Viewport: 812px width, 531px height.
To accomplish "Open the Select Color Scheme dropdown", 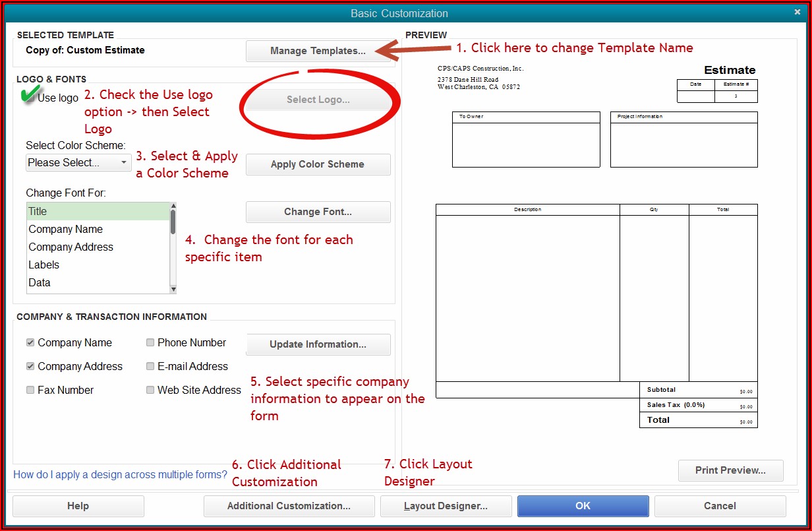I will pos(78,162).
